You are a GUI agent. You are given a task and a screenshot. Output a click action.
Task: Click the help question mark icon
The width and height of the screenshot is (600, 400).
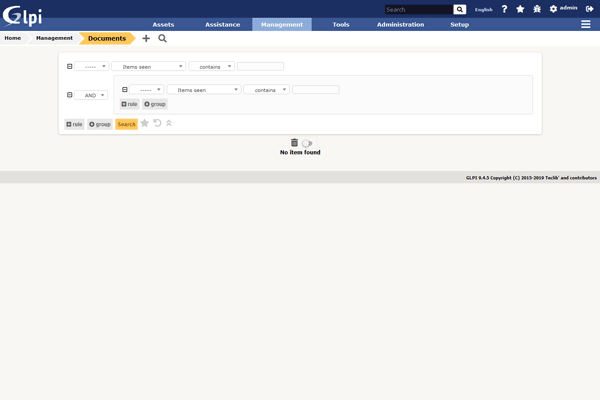point(504,9)
